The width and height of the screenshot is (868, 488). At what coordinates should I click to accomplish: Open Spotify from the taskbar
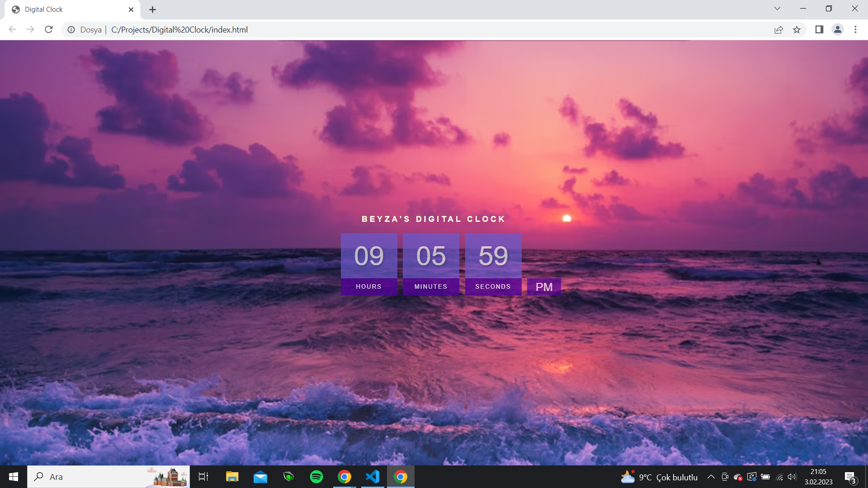(x=316, y=477)
